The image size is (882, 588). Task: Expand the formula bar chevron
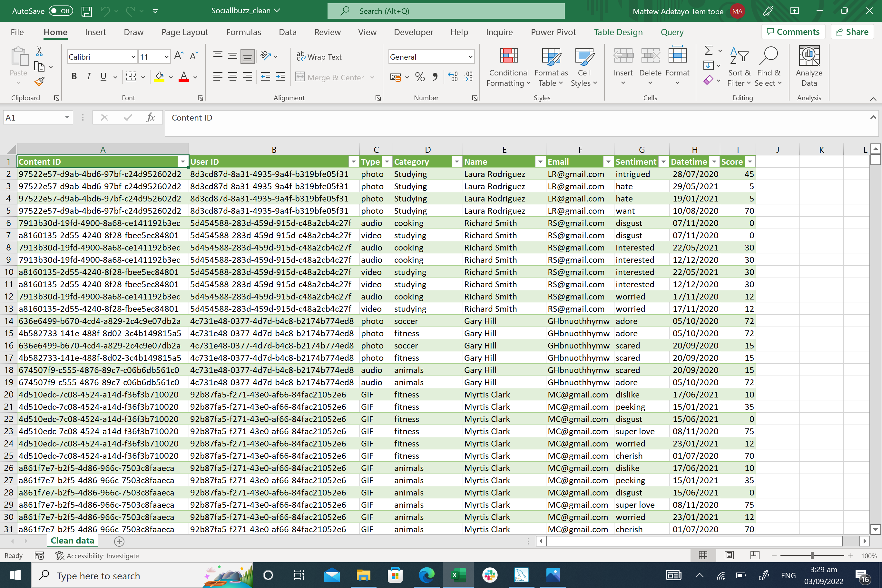point(873,117)
